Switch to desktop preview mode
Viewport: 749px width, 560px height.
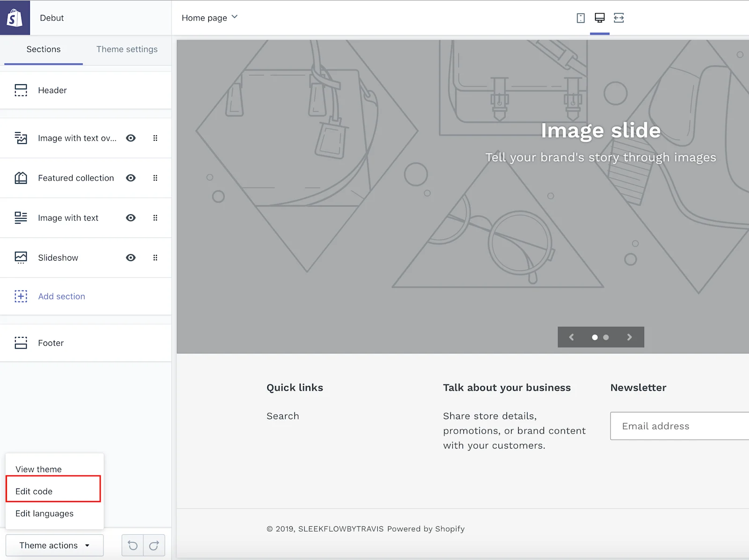pyautogui.click(x=600, y=18)
